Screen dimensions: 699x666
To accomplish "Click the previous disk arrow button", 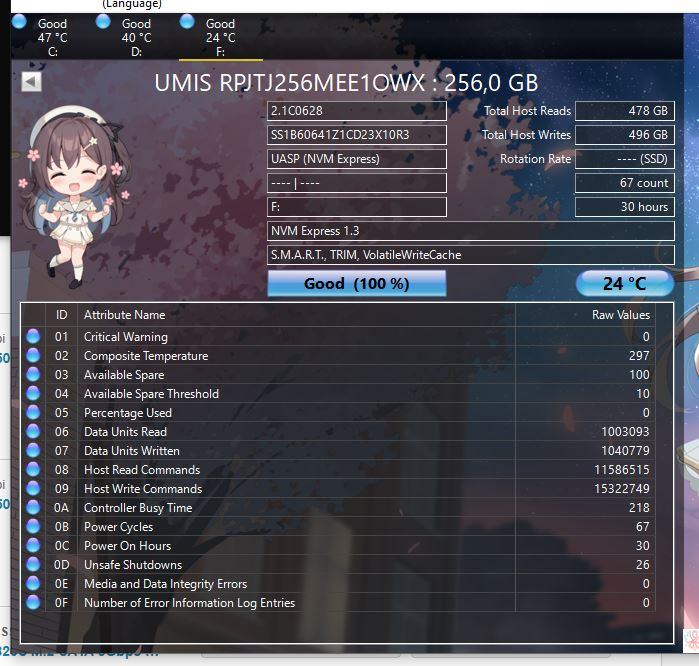I will click(31, 82).
